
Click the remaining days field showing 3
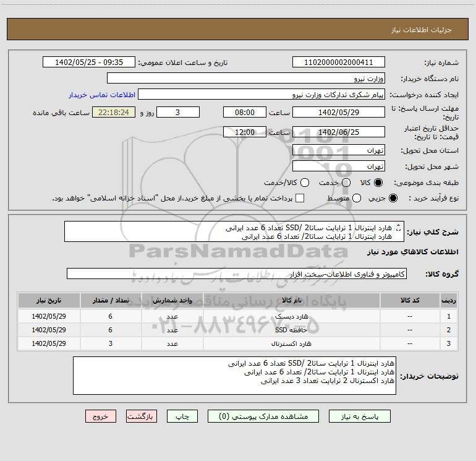coord(178,112)
